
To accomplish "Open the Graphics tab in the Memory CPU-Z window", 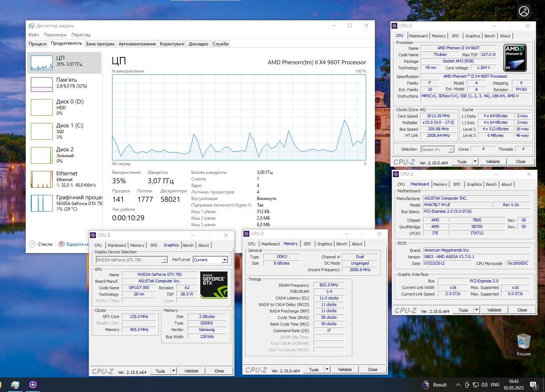I will 324,244.
